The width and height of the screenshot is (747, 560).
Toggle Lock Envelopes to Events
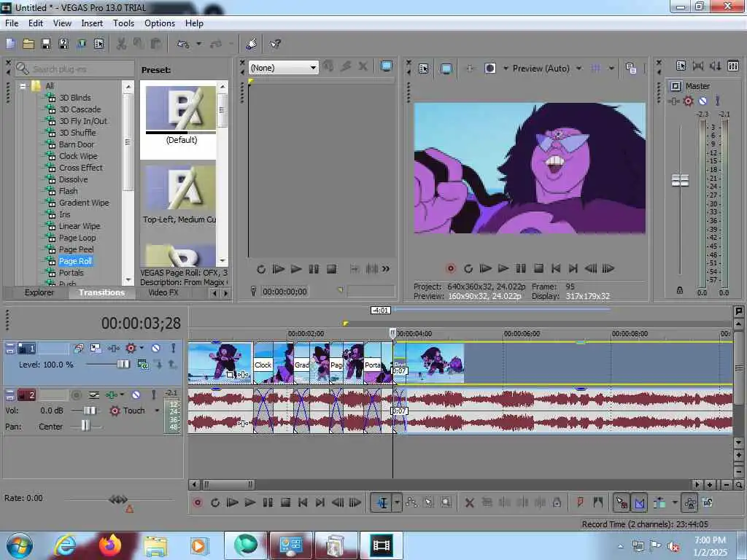[690, 502]
